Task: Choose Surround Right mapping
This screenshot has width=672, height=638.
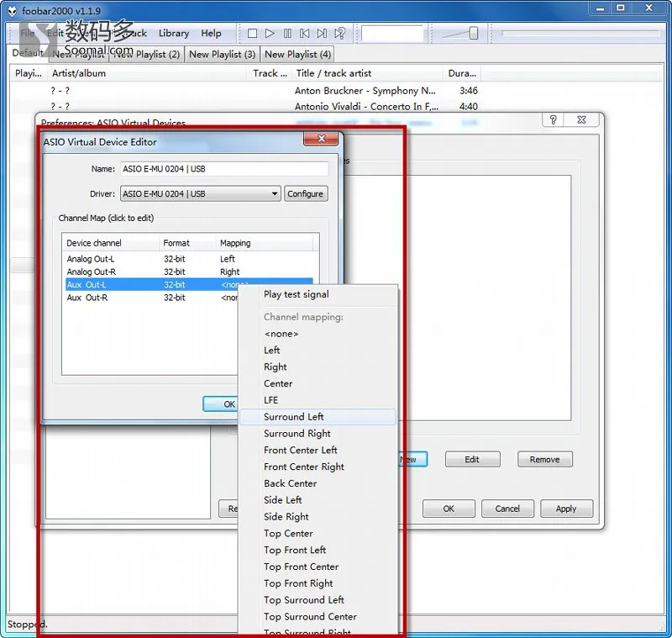Action: coord(318,434)
